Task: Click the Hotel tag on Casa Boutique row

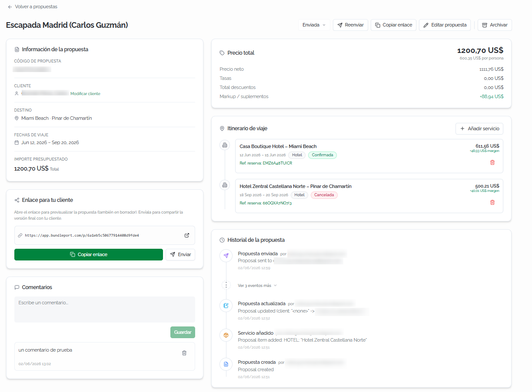Action: [297, 155]
